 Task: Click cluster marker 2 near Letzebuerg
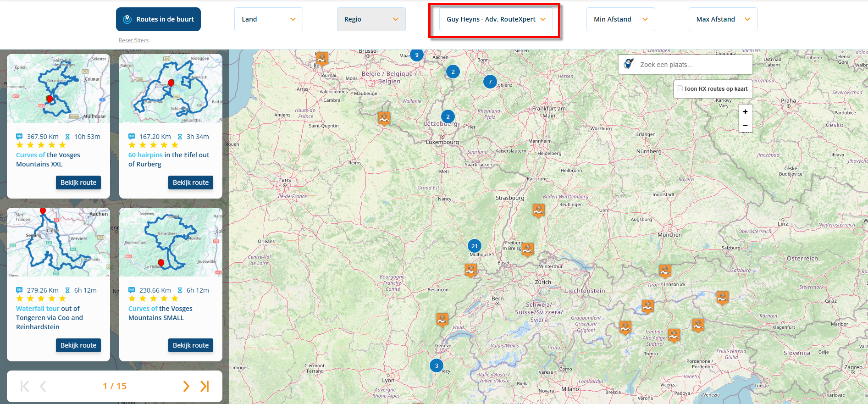click(x=448, y=116)
